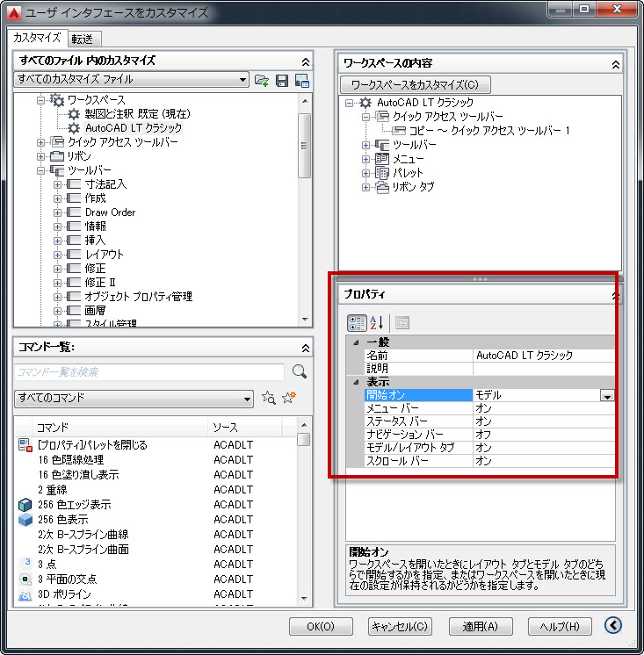Image resolution: width=644 pixels, height=655 pixels.
Task: Click the 3 平面の交点 command icon
Action: tap(25, 579)
